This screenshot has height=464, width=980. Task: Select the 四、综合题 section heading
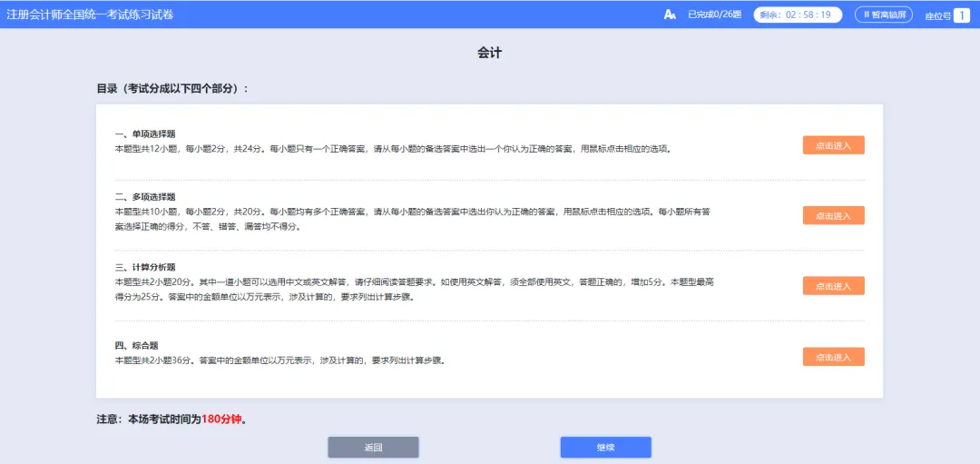tap(137, 345)
